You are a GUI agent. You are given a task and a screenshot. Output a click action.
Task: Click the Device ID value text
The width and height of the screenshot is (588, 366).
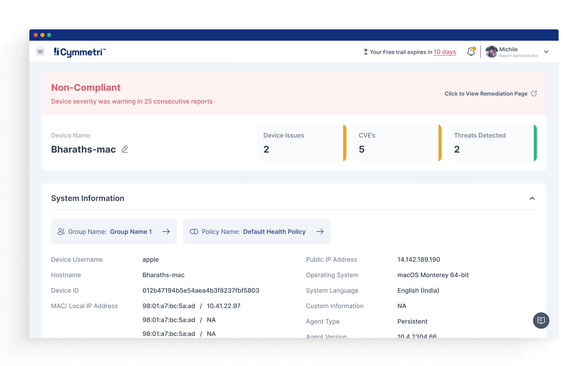[201, 291]
